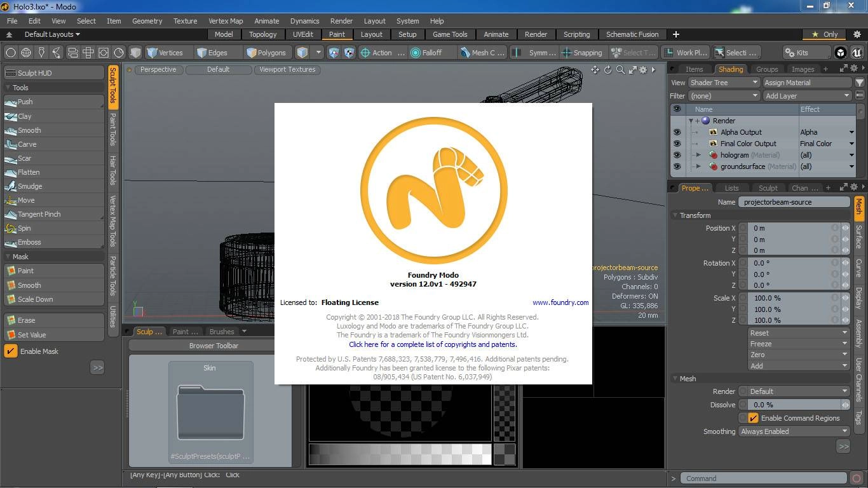Select the Spin sculpt tool

[53, 228]
